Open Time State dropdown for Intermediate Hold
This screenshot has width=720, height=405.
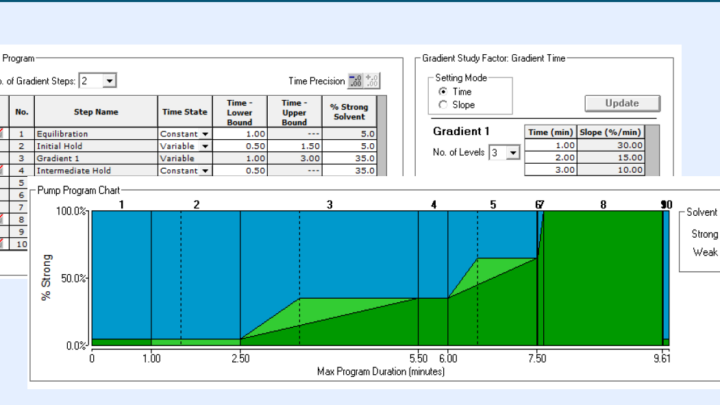pos(206,171)
